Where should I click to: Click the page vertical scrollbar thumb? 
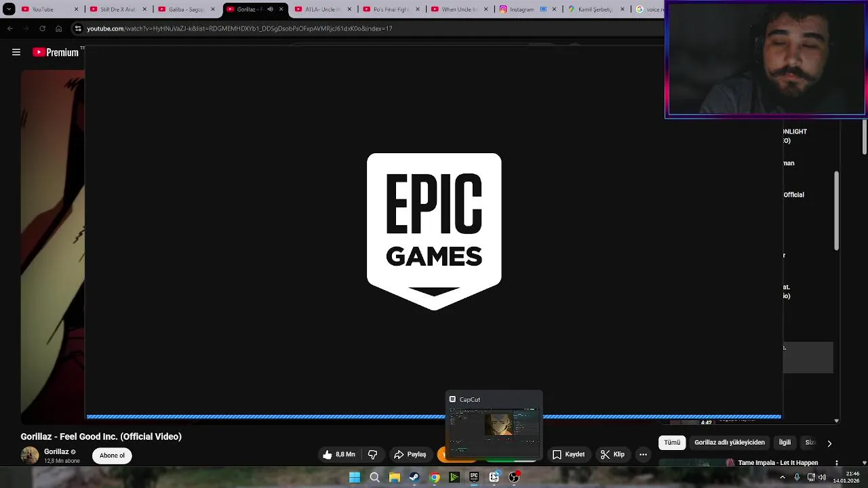[865, 137]
